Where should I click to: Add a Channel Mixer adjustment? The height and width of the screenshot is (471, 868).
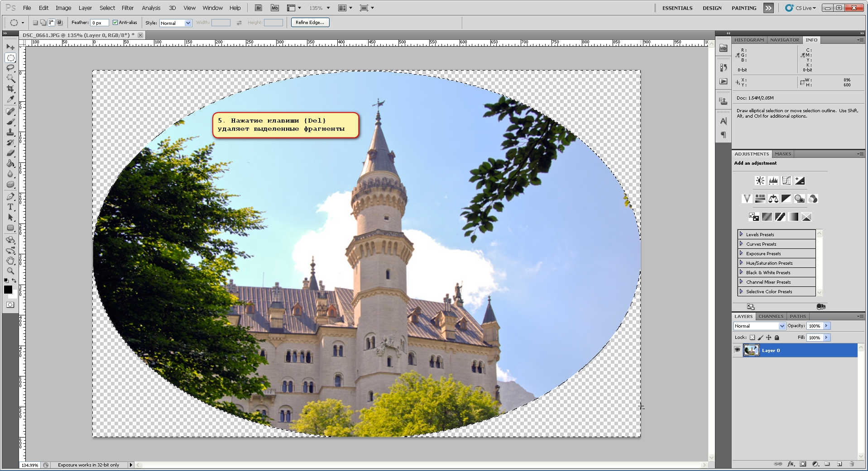813,199
